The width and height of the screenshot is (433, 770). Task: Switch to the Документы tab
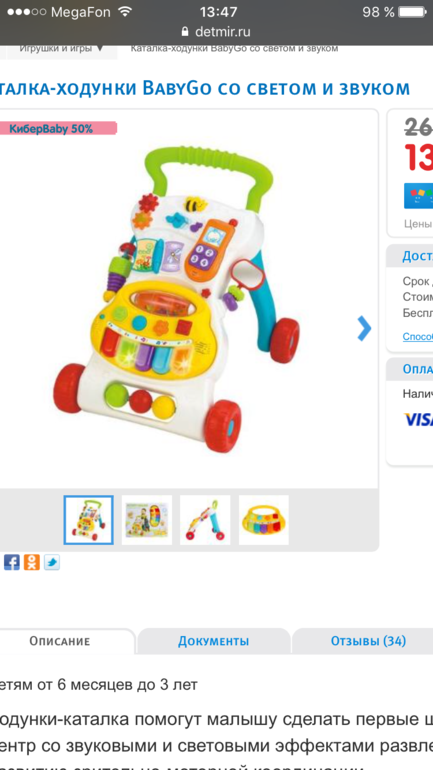214,641
